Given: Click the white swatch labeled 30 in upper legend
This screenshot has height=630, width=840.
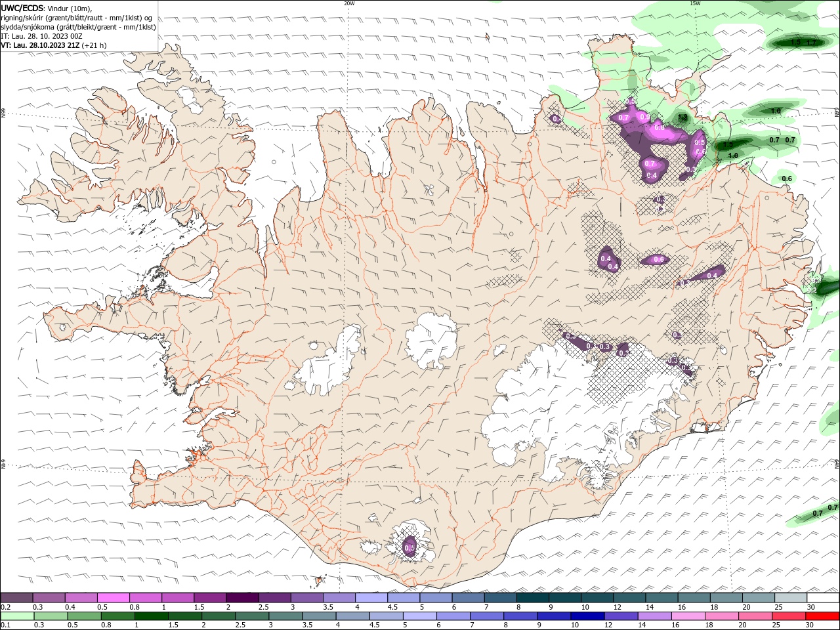Looking at the screenshot, I should 822,598.
